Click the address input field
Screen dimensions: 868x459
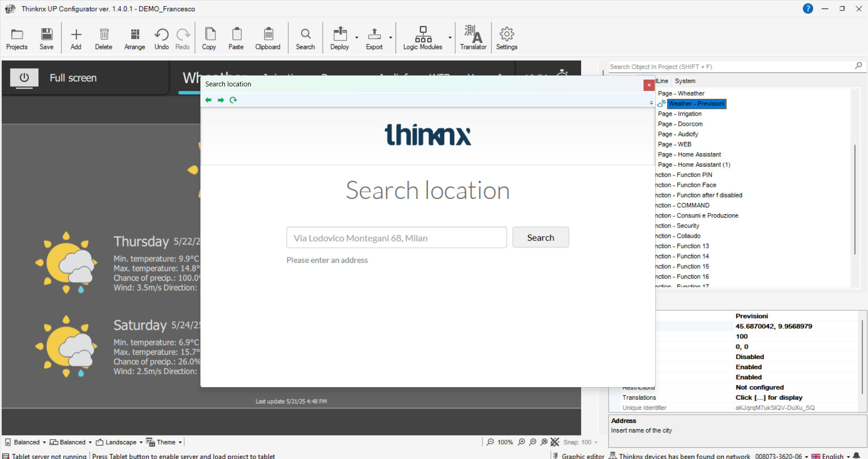coord(396,238)
